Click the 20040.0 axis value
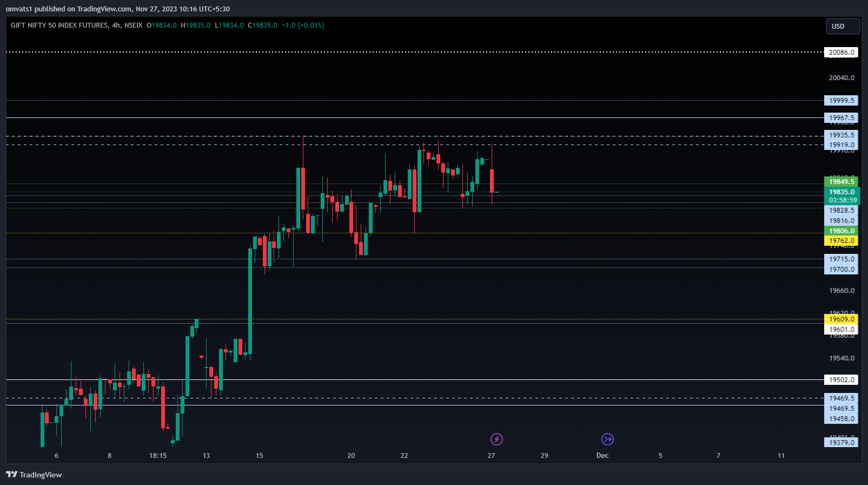The width and height of the screenshot is (868, 485). [x=842, y=77]
